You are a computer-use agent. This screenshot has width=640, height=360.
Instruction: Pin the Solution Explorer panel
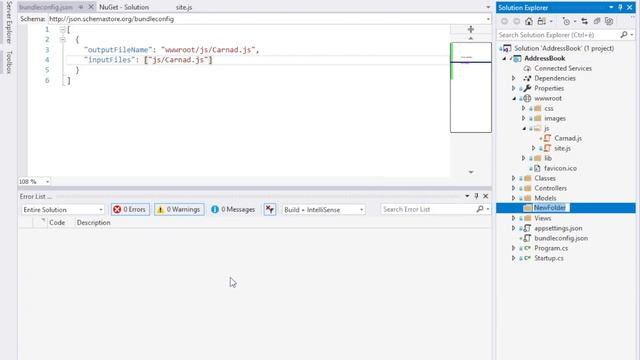pyautogui.click(x=620, y=7)
